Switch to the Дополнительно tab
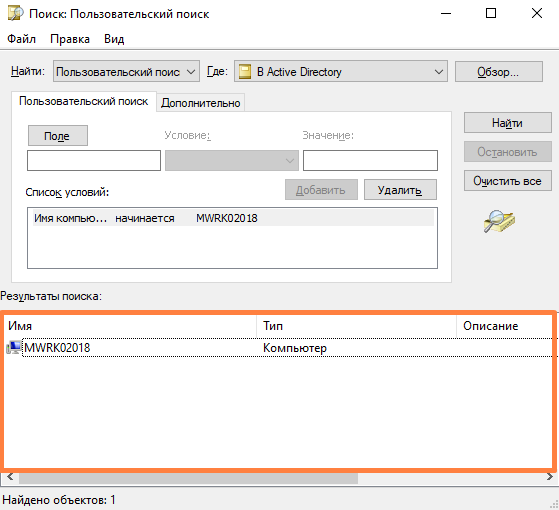 pos(201,103)
